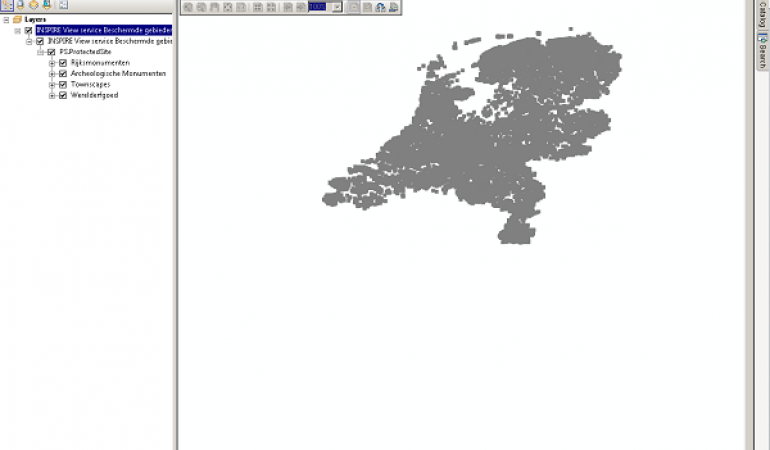The image size is (770, 450).
Task: Collapse top INSPIRE View service group
Action: click(18, 30)
